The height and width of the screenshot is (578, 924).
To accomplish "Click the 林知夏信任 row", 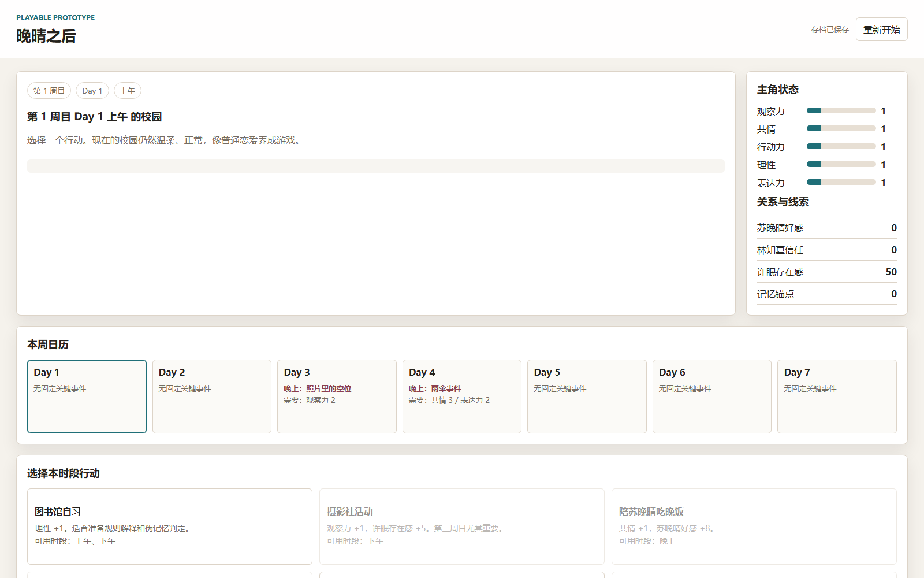I will tap(827, 250).
